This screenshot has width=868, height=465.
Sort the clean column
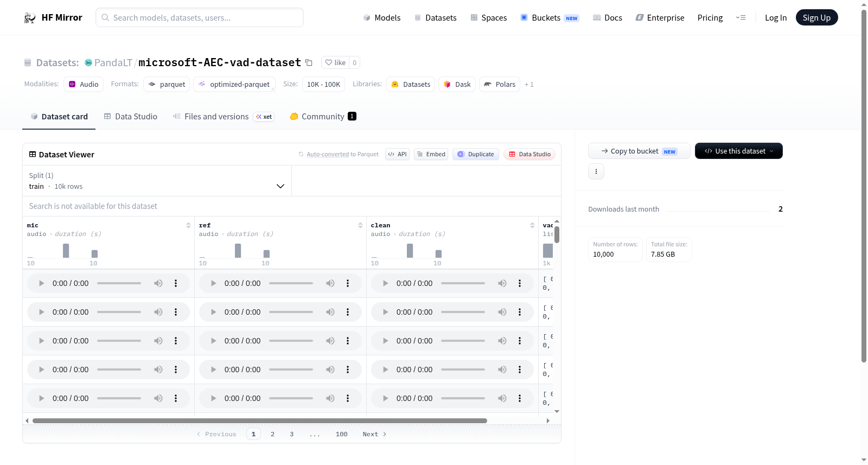coord(532,225)
